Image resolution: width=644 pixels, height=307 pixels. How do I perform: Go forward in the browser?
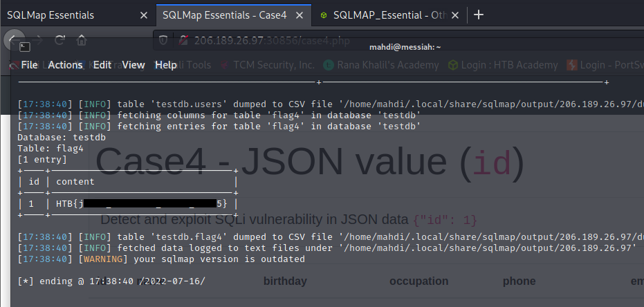pos(38,40)
